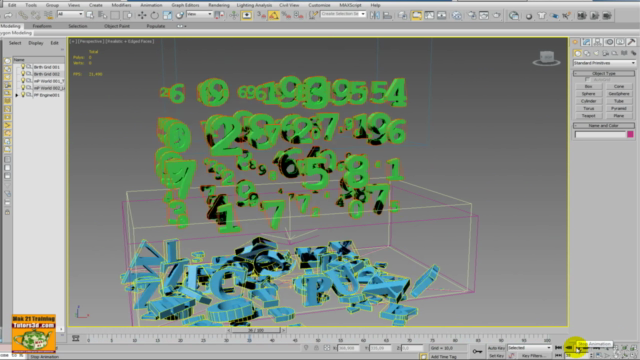Open the Animation menu
Screen dimensions: 640x360
click(151, 5)
